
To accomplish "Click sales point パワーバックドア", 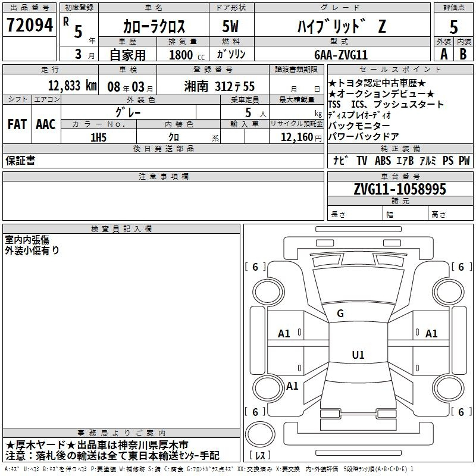I will click(x=364, y=136).
